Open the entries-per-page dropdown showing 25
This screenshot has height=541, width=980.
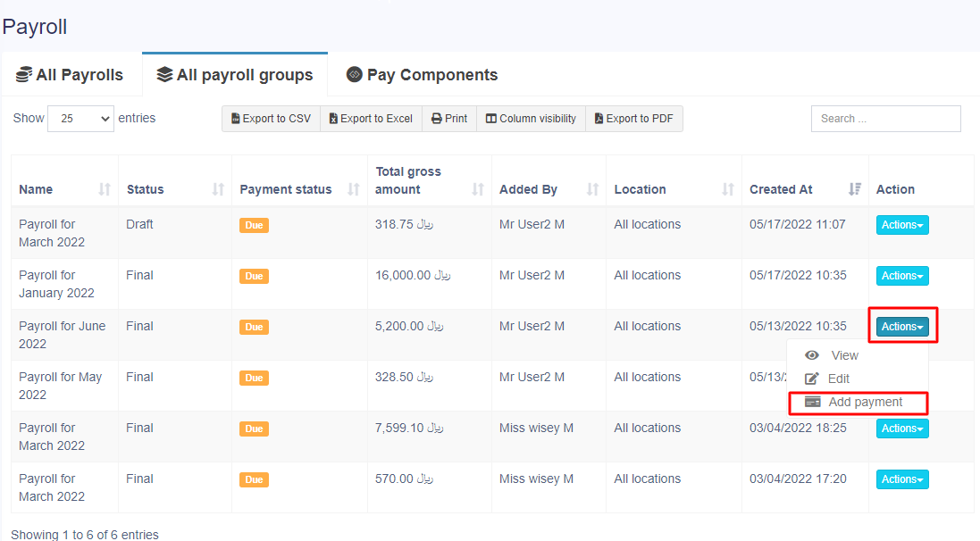(x=80, y=119)
